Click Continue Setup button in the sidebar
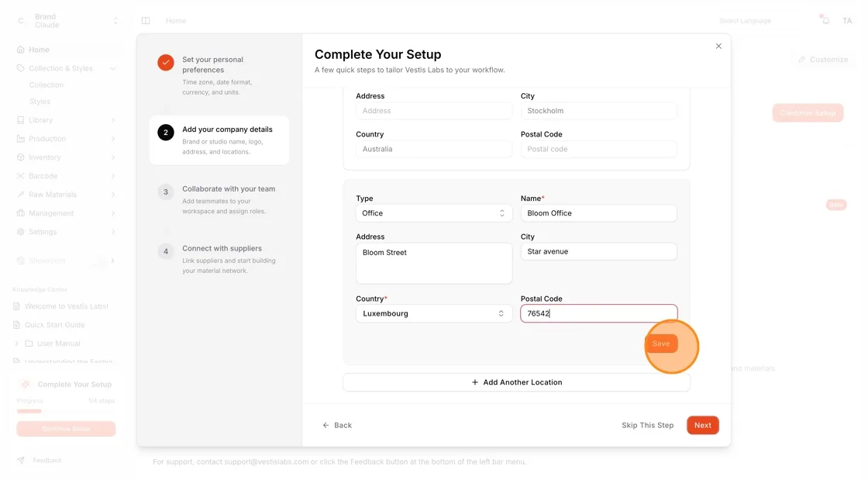The image size is (868, 480). click(66, 429)
